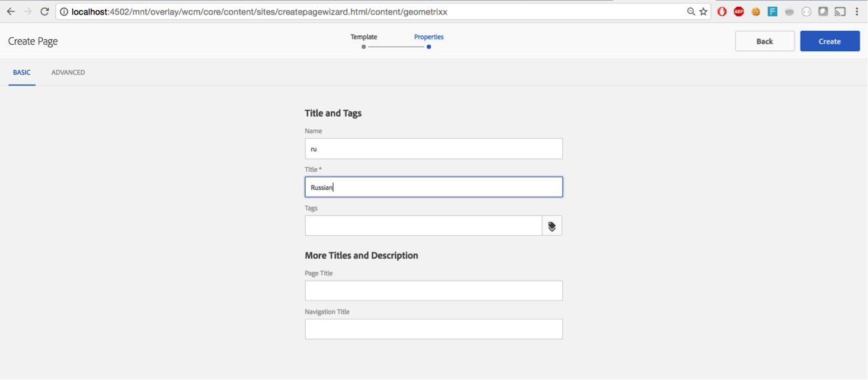Click the Back button in the wizard
Viewport: 868px width, 380px height.
click(765, 41)
